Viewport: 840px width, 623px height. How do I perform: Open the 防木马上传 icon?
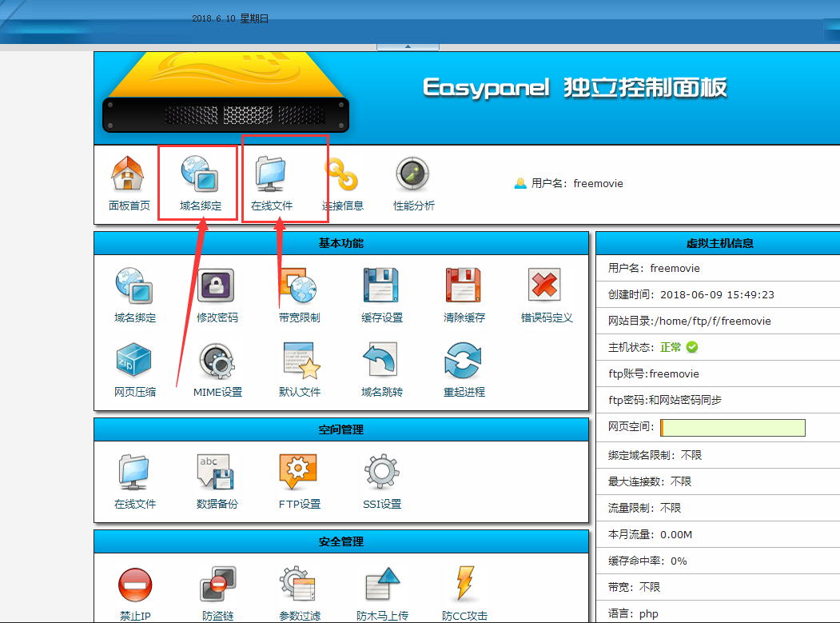(x=383, y=585)
